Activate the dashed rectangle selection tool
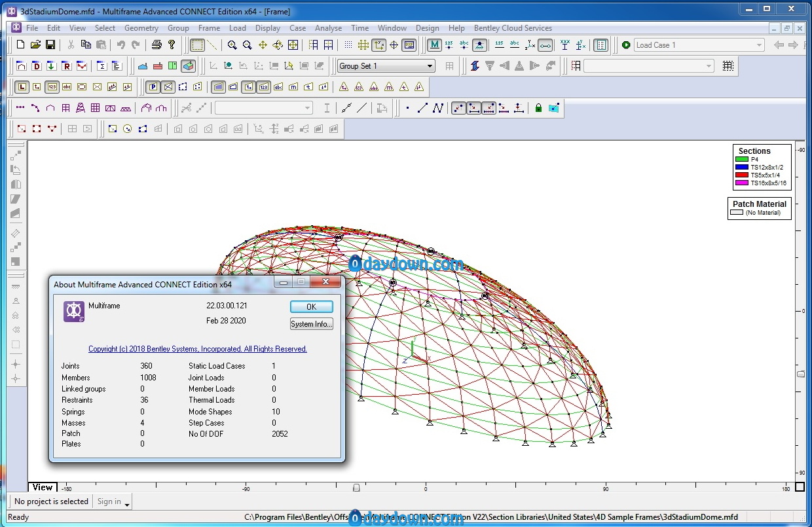The height and width of the screenshot is (527, 812). (197, 45)
